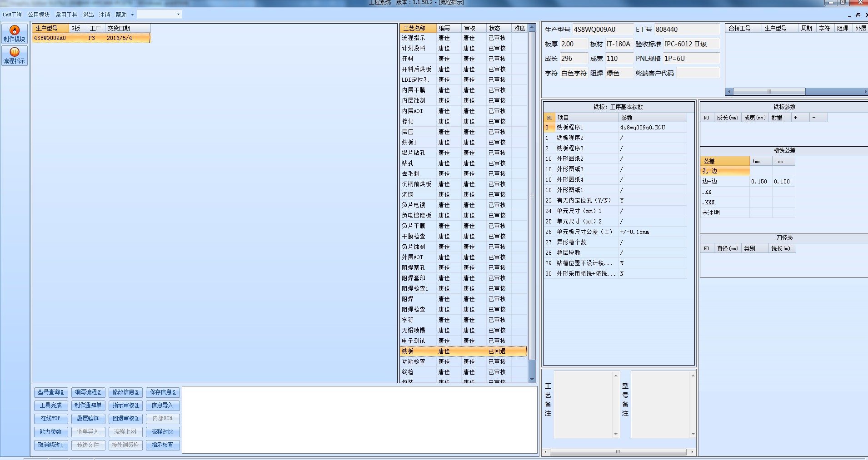Viewport: 868px width, 460px height.
Task: Click the E工号 field 808440
Action: [x=687, y=30]
